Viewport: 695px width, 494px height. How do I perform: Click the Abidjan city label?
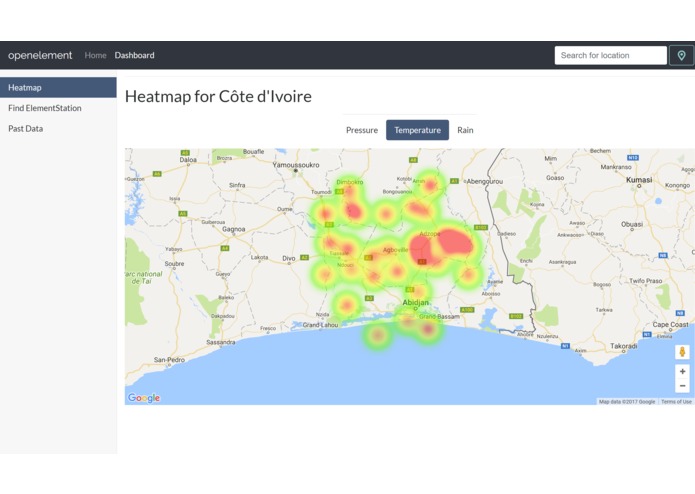click(415, 303)
